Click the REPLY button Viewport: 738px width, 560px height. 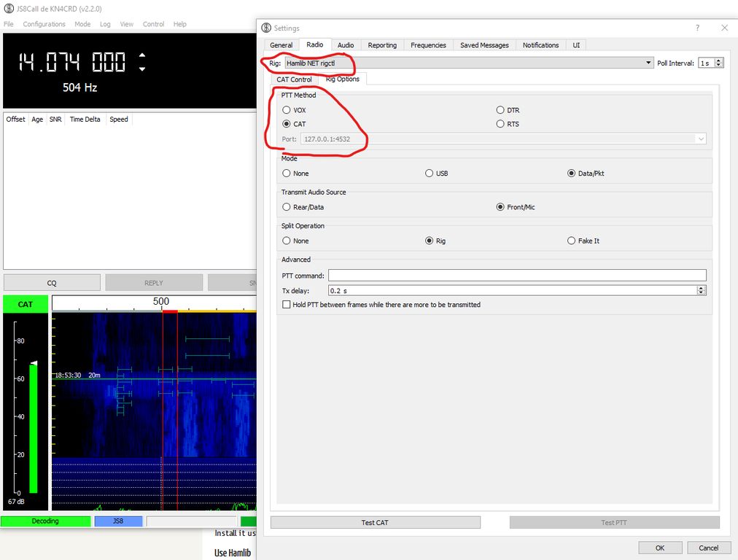tap(154, 283)
